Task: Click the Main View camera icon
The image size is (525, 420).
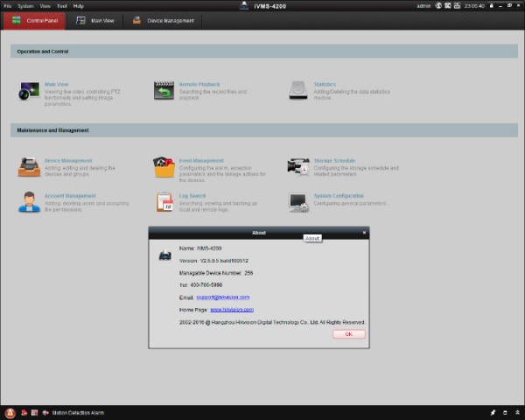Action: 29,91
